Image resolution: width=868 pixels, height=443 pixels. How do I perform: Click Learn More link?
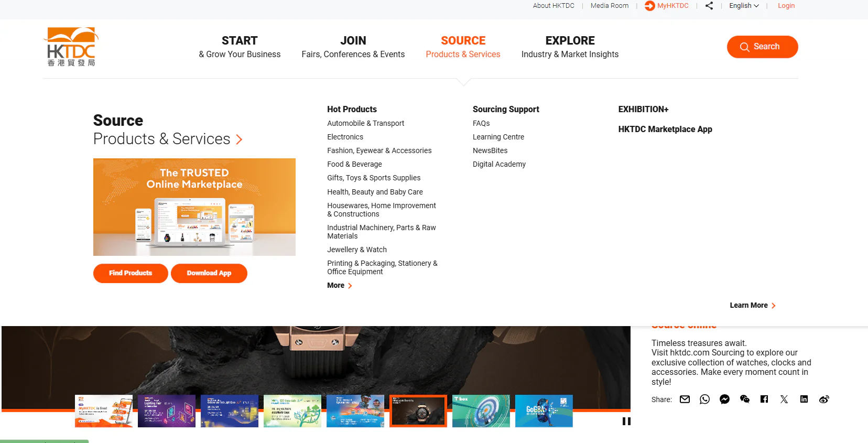pyautogui.click(x=753, y=306)
